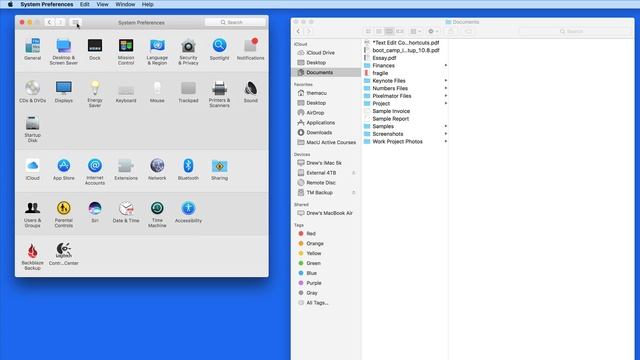Open General preferences

pos(33,49)
